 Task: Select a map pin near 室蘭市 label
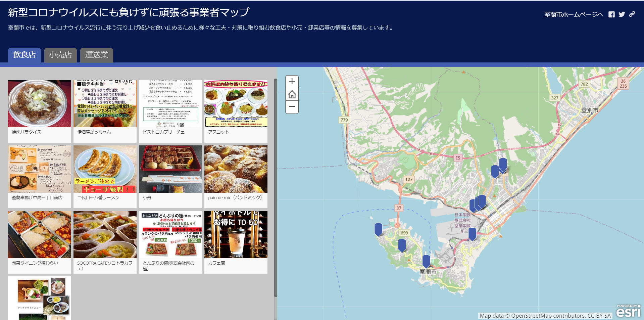tap(426, 261)
